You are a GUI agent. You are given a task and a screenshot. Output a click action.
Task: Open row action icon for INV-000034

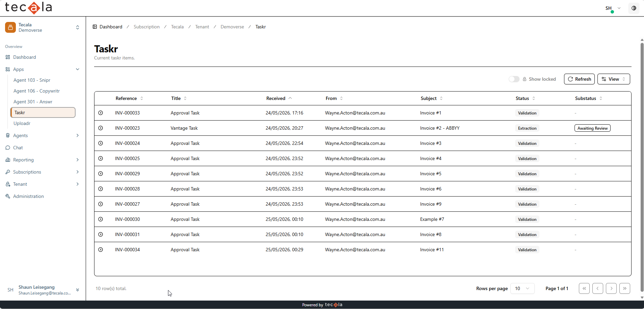coord(101,250)
